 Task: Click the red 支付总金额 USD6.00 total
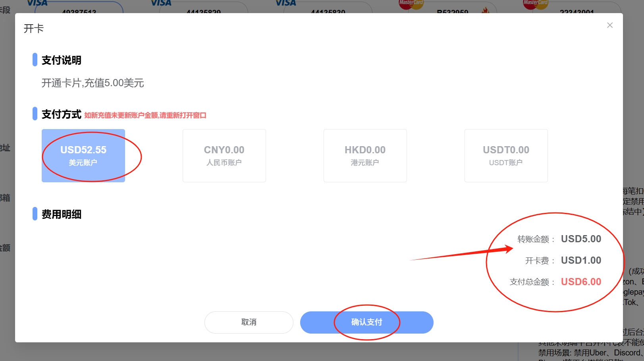[580, 282]
